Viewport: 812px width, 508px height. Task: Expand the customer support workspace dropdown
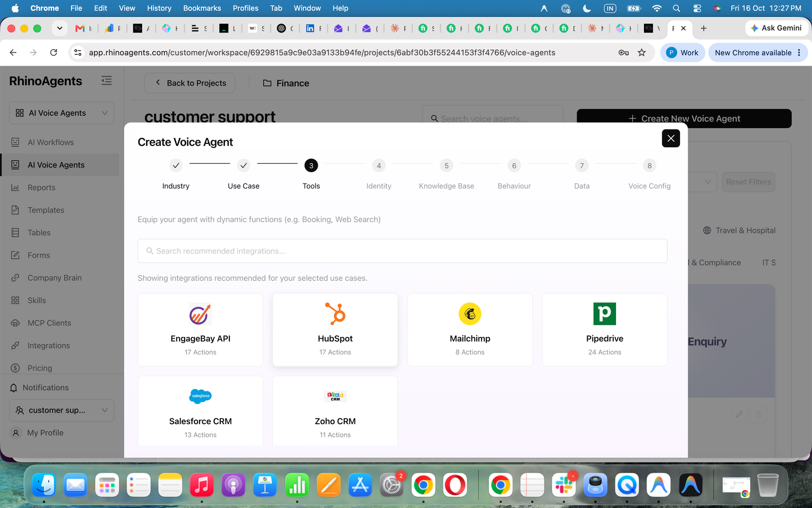[x=62, y=410]
